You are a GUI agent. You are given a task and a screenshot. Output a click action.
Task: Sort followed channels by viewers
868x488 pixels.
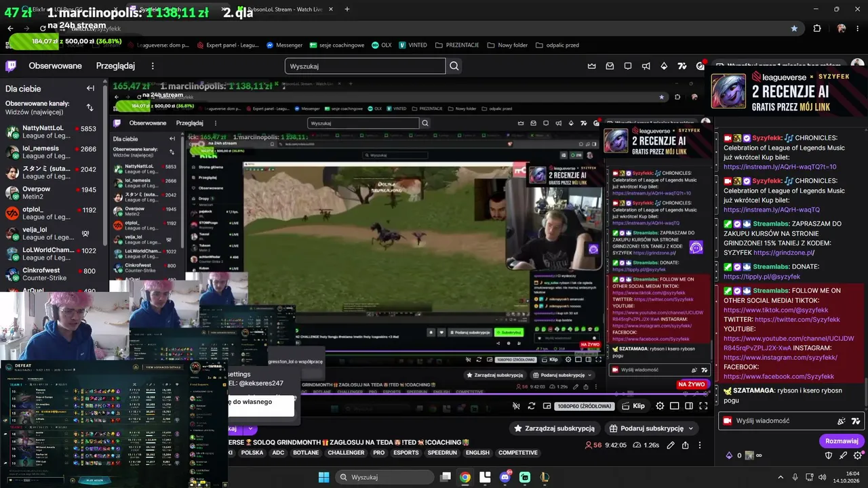(90, 107)
